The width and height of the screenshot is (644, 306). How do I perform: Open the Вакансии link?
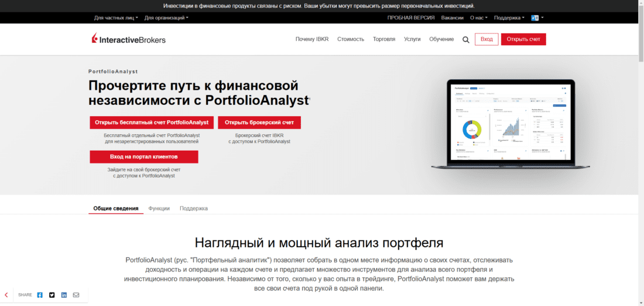[x=452, y=18]
